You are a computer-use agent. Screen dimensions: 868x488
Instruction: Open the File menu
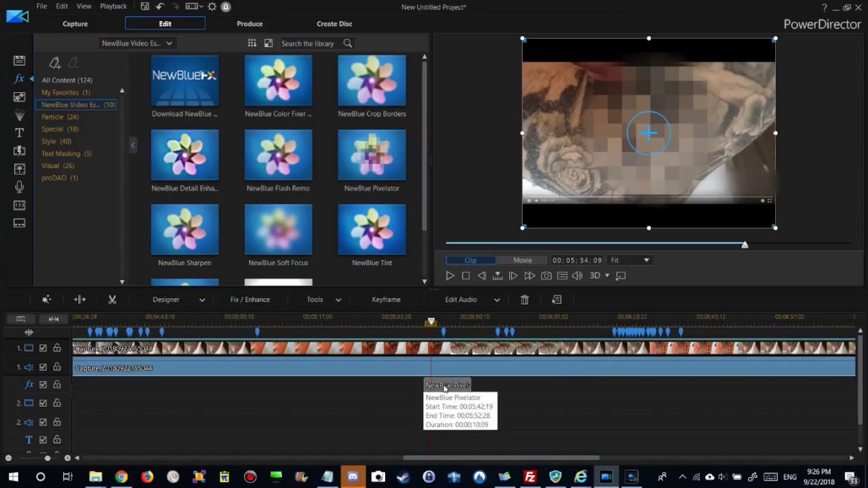click(41, 6)
